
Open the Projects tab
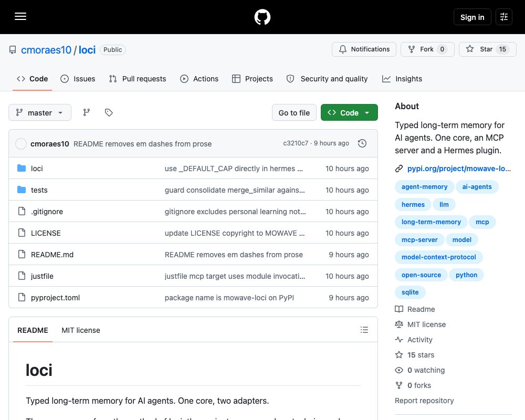click(253, 79)
